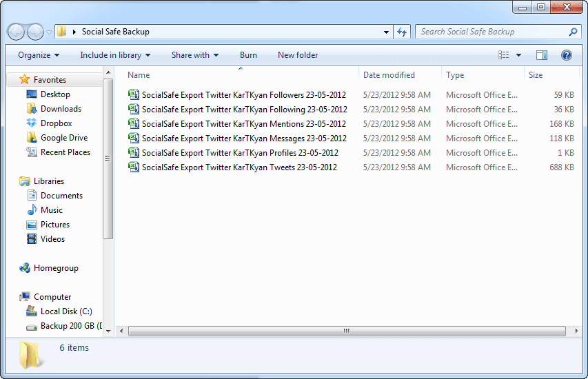
Task: Create a New folder
Action: pyautogui.click(x=298, y=55)
